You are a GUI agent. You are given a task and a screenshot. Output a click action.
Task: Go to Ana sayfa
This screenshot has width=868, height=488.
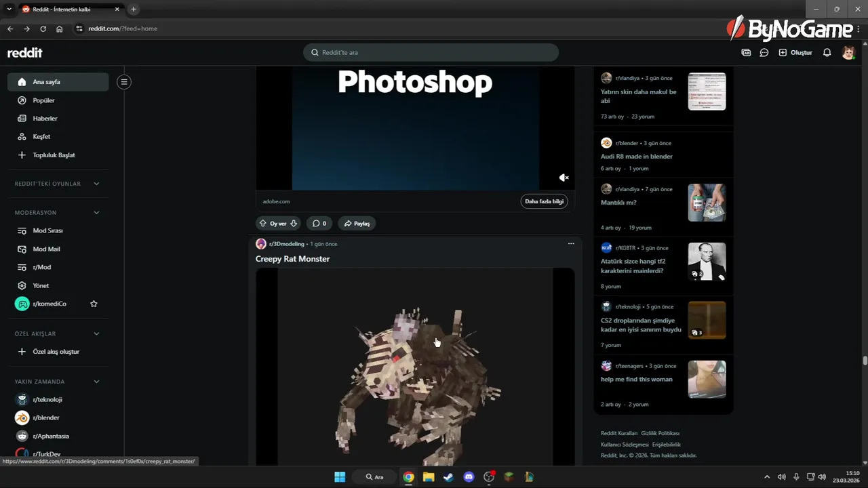tap(58, 82)
